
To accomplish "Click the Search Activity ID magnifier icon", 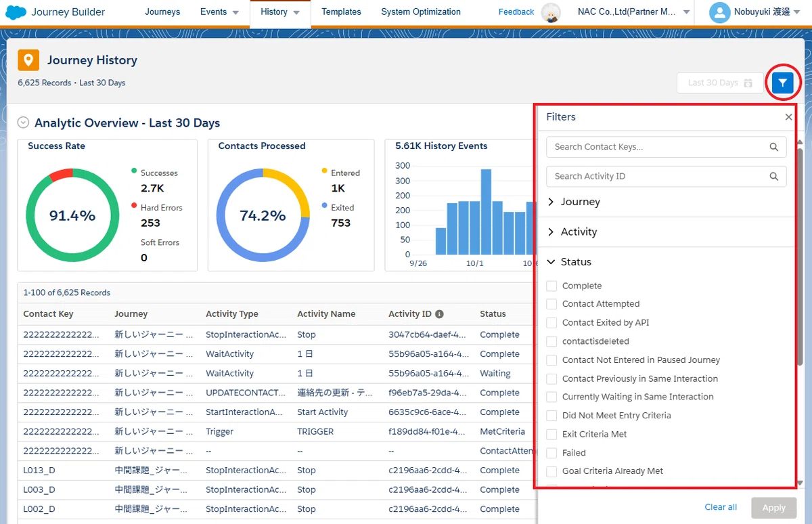I will click(774, 176).
